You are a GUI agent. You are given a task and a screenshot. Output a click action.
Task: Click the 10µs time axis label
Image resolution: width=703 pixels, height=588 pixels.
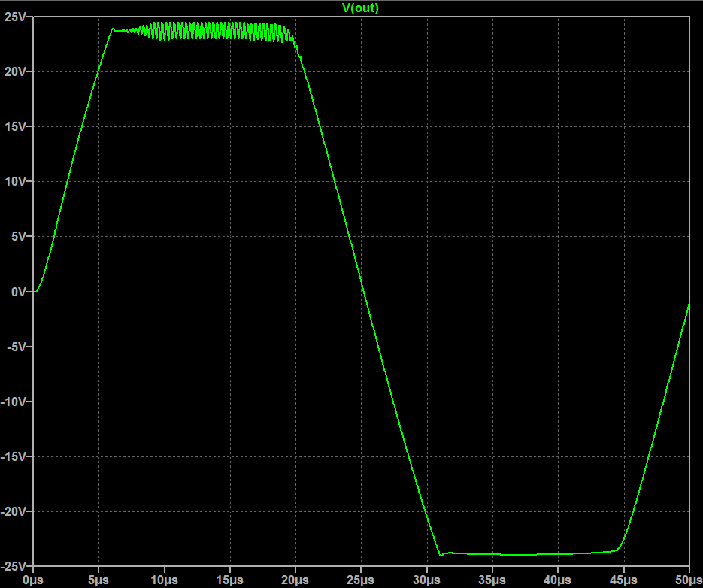tap(164, 580)
